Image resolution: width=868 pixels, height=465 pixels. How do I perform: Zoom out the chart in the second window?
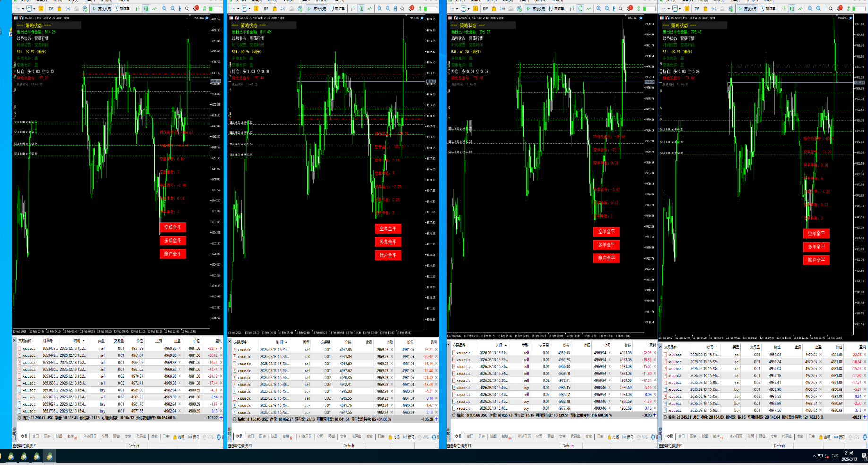[x=388, y=8]
